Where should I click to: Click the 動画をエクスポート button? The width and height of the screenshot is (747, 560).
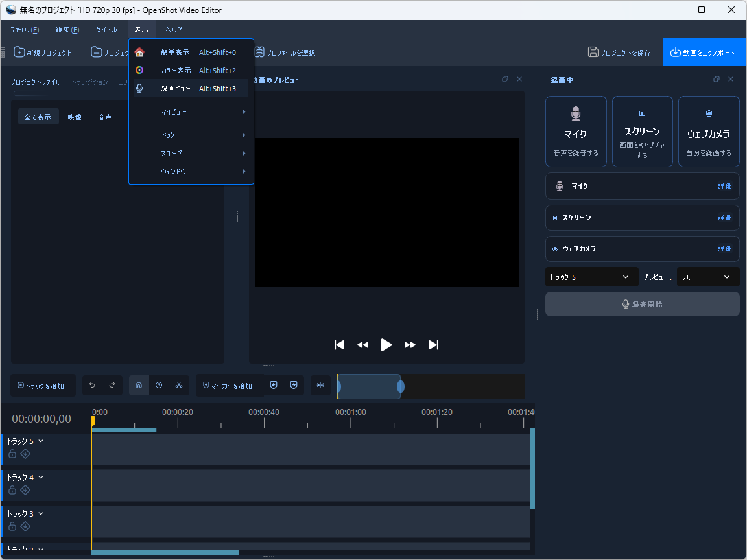coord(704,52)
